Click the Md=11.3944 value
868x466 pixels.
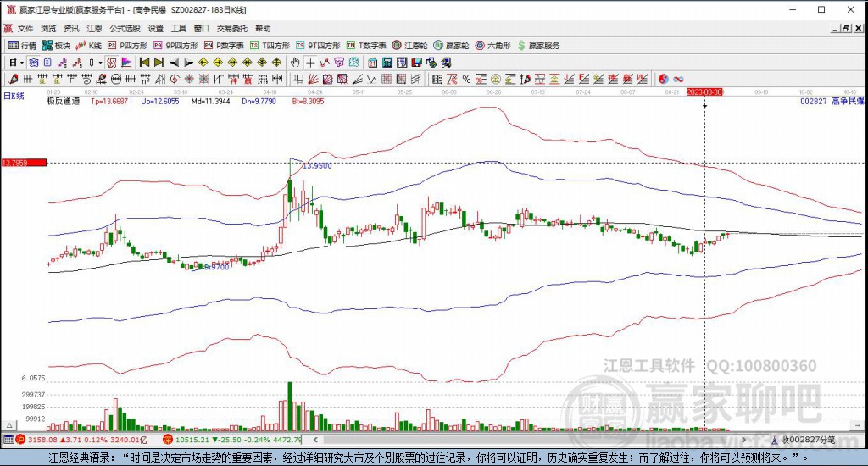(x=210, y=102)
